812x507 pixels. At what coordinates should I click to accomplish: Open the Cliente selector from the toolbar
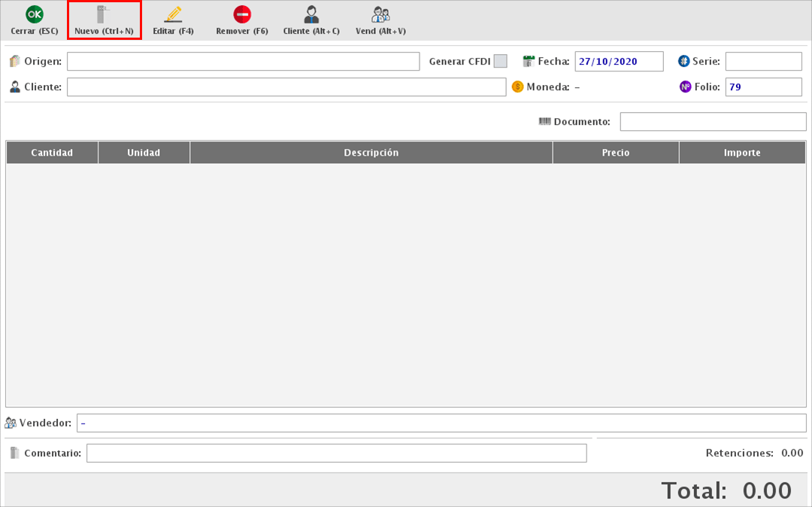tap(311, 14)
